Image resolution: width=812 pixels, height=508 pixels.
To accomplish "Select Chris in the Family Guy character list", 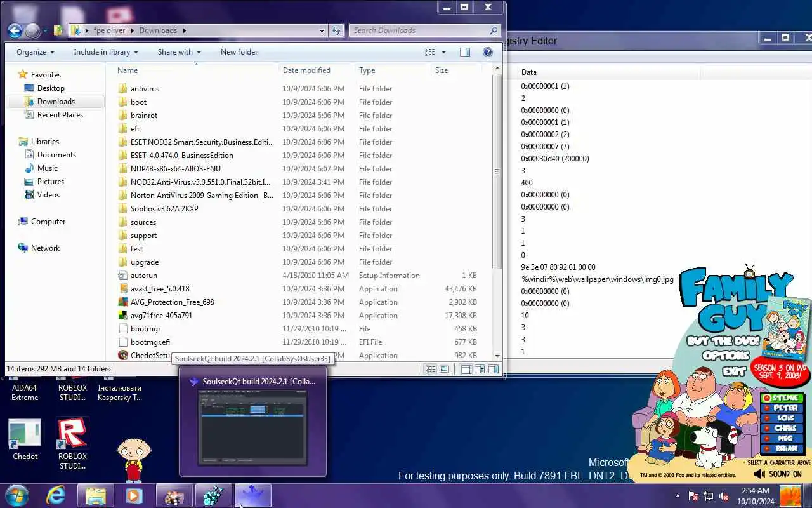I will [782, 429].
